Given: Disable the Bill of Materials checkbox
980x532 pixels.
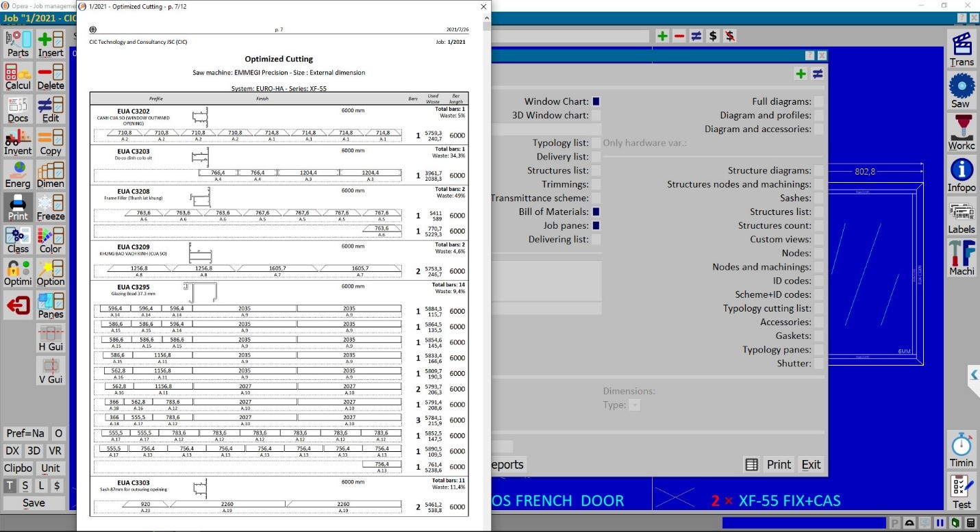Looking at the screenshot, I should [596, 212].
